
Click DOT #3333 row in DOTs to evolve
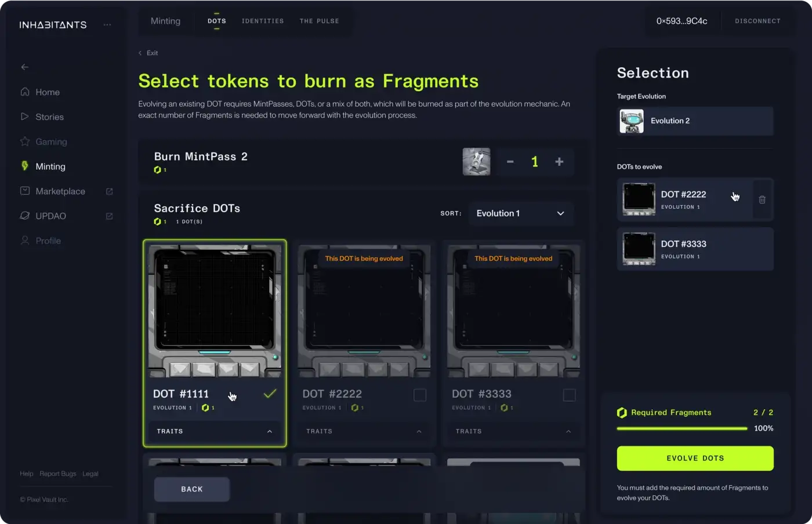(695, 249)
